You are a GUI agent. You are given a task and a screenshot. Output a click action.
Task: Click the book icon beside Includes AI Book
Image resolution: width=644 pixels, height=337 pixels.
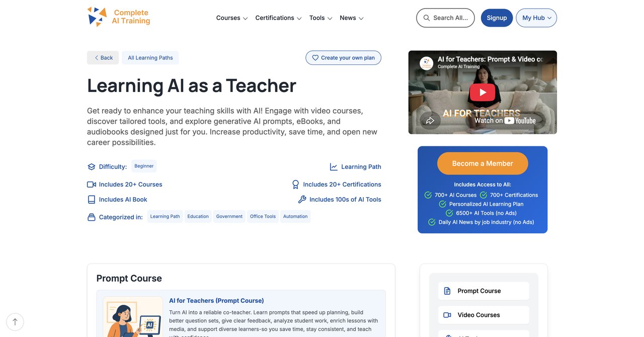pyautogui.click(x=91, y=200)
